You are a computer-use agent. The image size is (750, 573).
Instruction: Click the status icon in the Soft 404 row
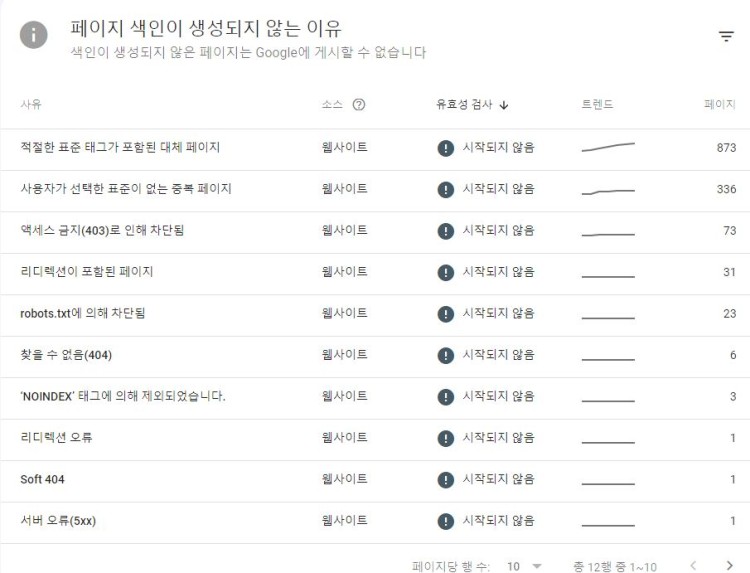click(446, 480)
